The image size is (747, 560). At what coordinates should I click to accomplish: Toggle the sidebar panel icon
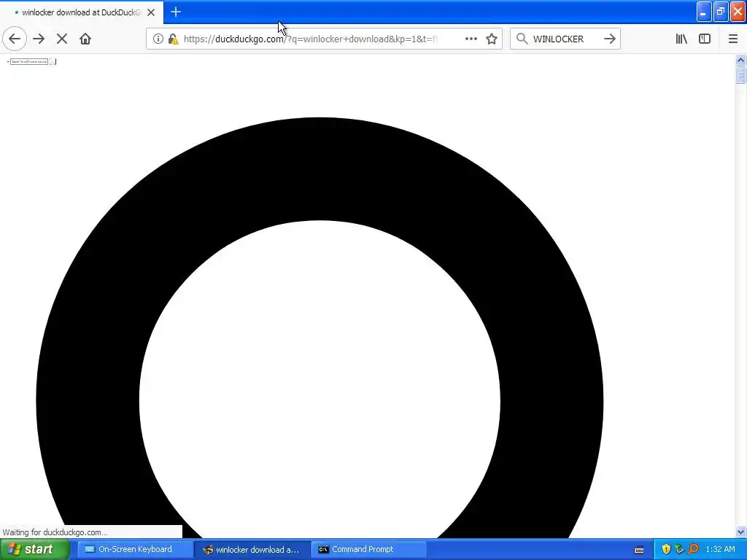(705, 39)
